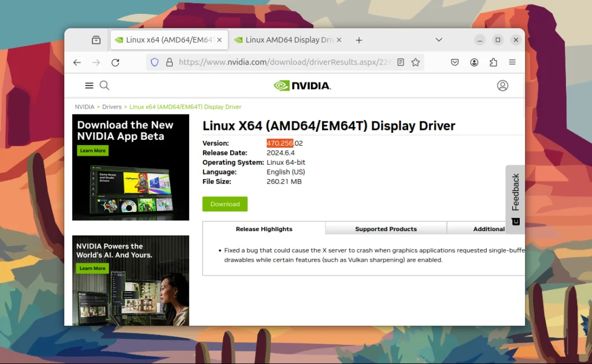Click the address bar URL field
This screenshot has width=592, height=364.
click(285, 62)
